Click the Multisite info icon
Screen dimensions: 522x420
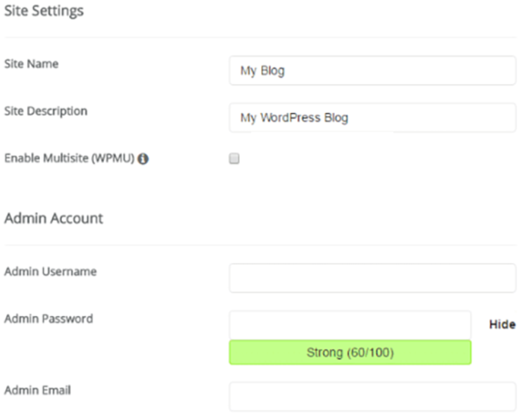pos(143,159)
